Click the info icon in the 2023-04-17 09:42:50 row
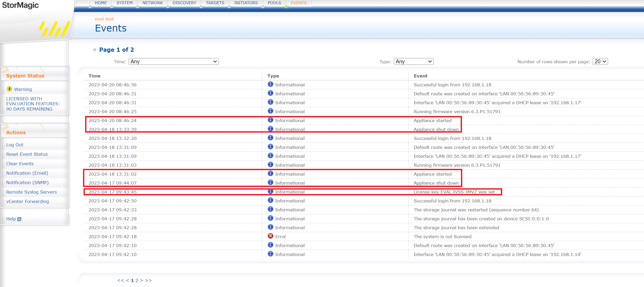 [x=270, y=200]
